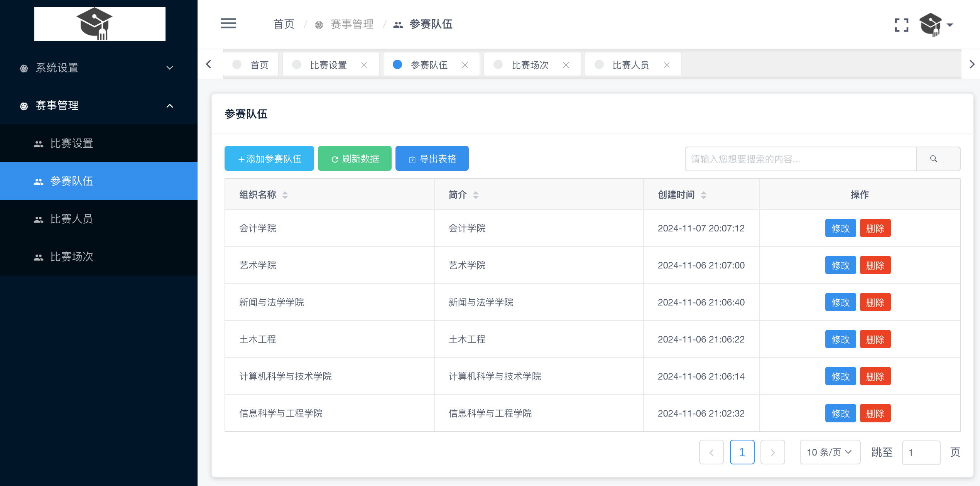
Task: Go to next page arrow
Action: 772,452
